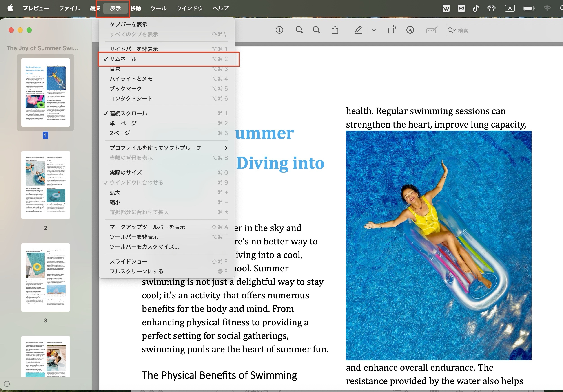Rotate the current page left
Screen dimensions: 563x392
click(392, 30)
